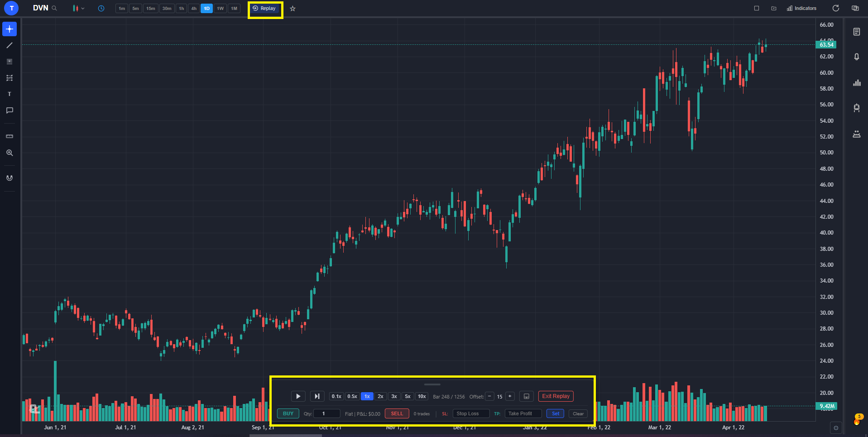Switch to 4h timeframe
This screenshot has width=868, height=437.
(194, 9)
